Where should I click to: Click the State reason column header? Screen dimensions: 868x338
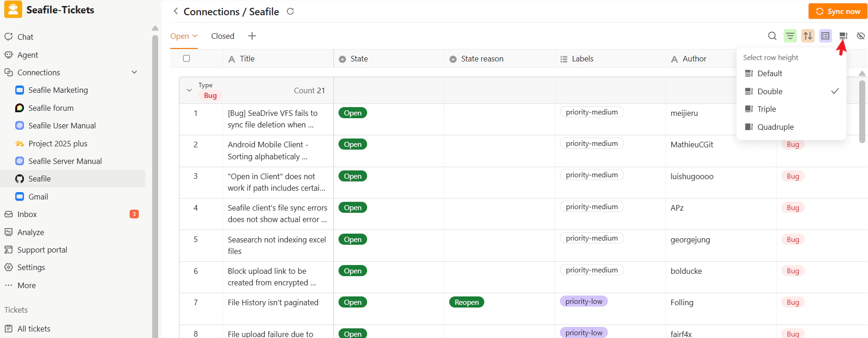(499, 59)
